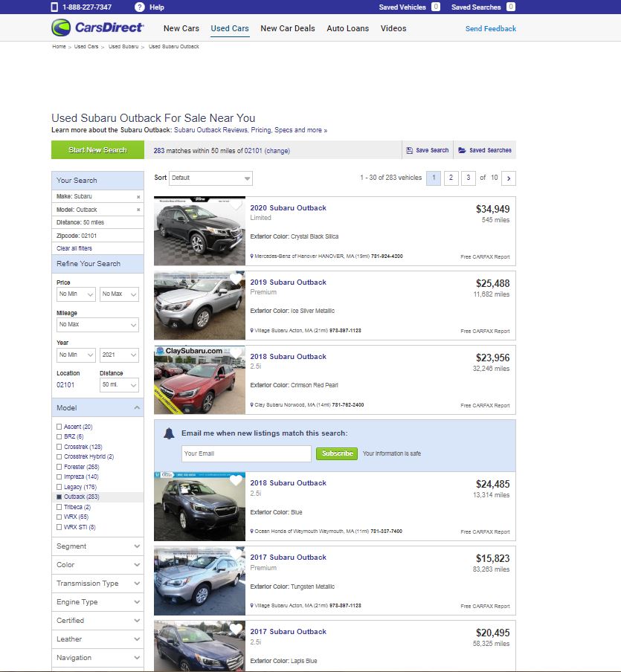621x672 pixels.
Task: Click the Help question mark icon
Action: pyautogui.click(x=139, y=7)
